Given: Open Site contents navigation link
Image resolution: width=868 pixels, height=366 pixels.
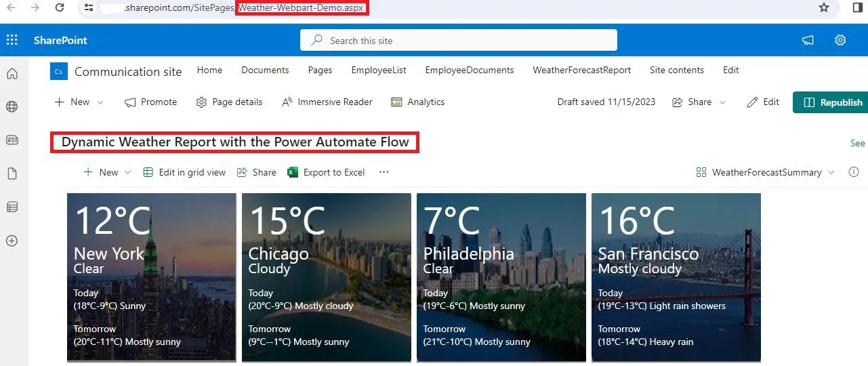Looking at the screenshot, I should click(676, 70).
